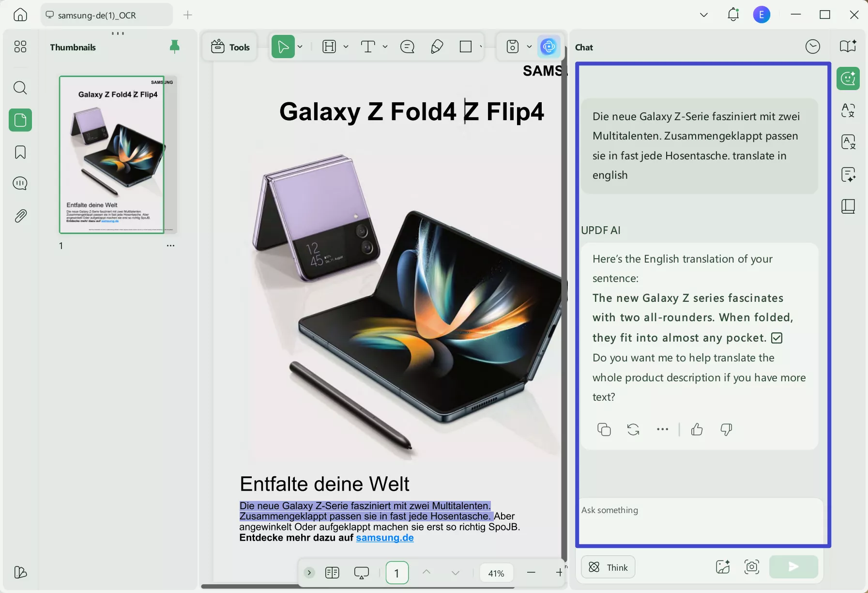Open the translate document icon
This screenshot has width=868, height=593.
(x=848, y=142)
